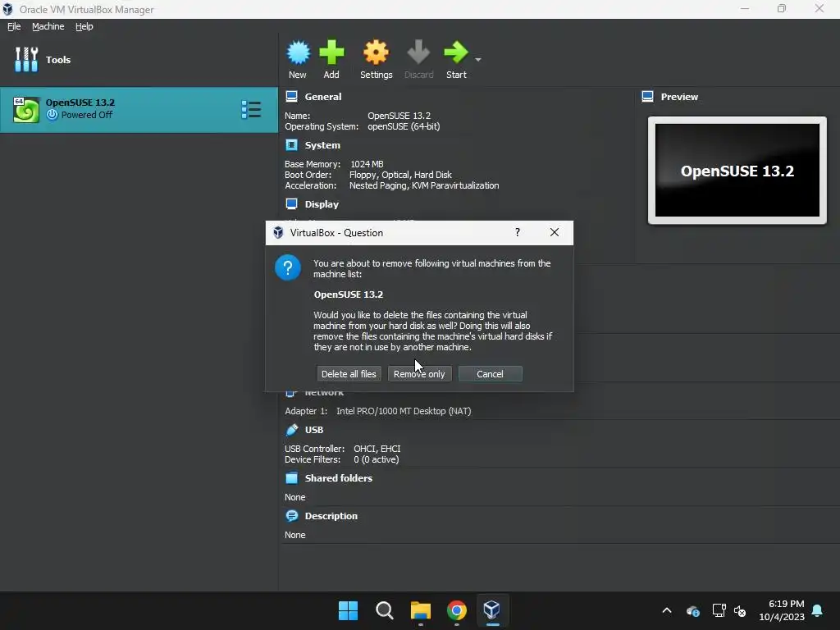Click the Shared folders icon
Image resolution: width=840 pixels, height=630 pixels.
tap(291, 478)
